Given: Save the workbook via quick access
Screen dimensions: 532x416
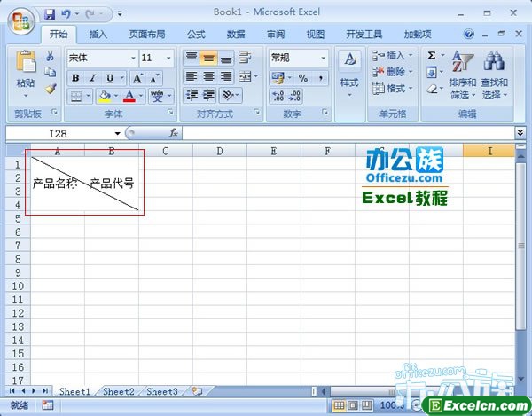Looking at the screenshot, I should coord(50,14).
